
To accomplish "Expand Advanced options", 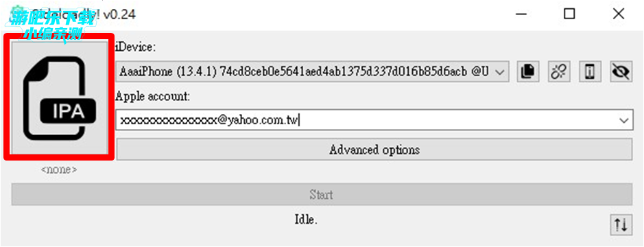I will 374,150.
